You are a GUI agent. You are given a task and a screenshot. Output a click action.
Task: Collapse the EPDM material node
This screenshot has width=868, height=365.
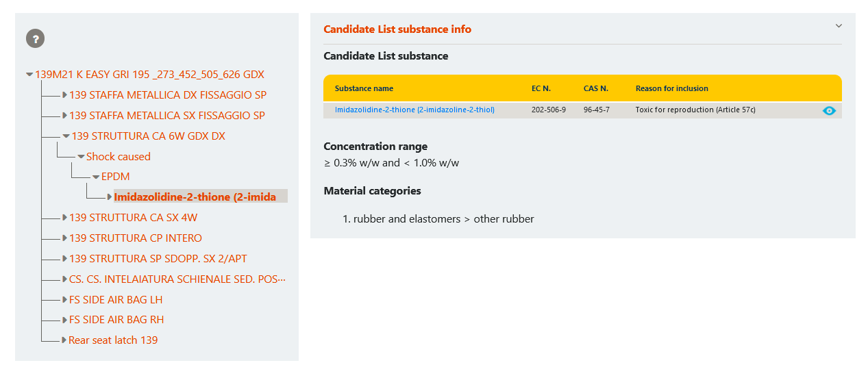(96, 177)
